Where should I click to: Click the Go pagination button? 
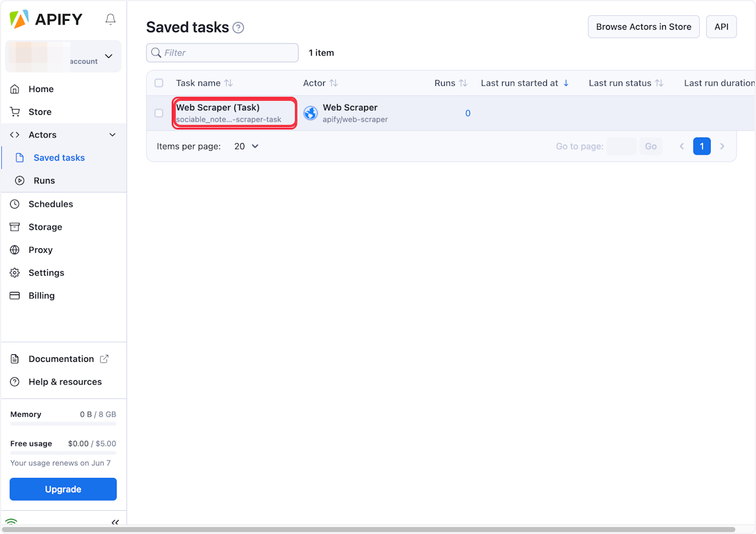(x=651, y=146)
